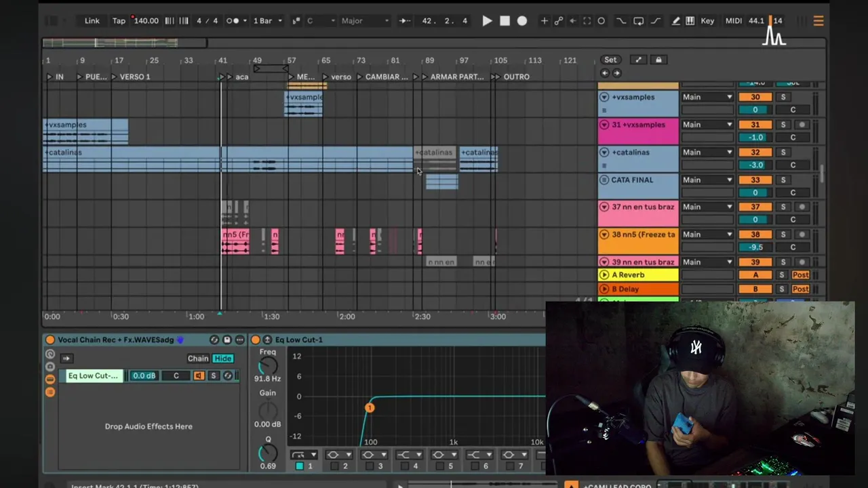The width and height of the screenshot is (868, 488).
Task: Toggle the Post button on A Reverb
Action: pyautogui.click(x=801, y=274)
